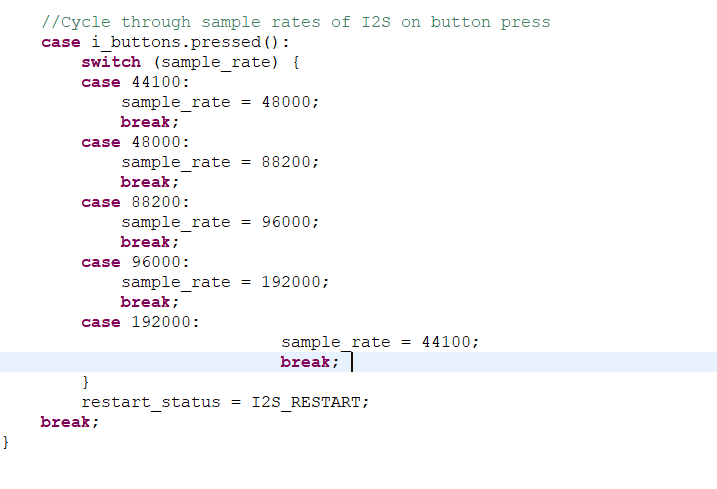Click the 'restart_status = I2S_RESTART;' line
Screen dimensions: 717x489
[225, 402]
